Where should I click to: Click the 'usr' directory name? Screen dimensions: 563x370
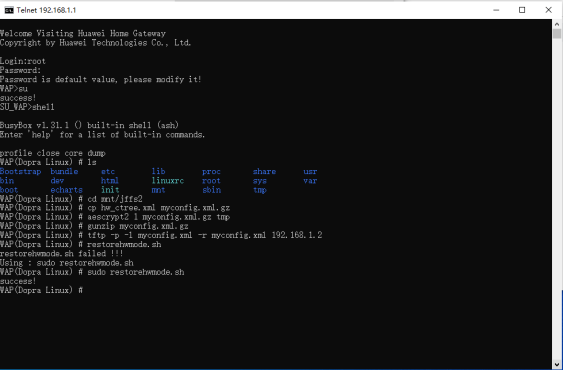pos(310,172)
